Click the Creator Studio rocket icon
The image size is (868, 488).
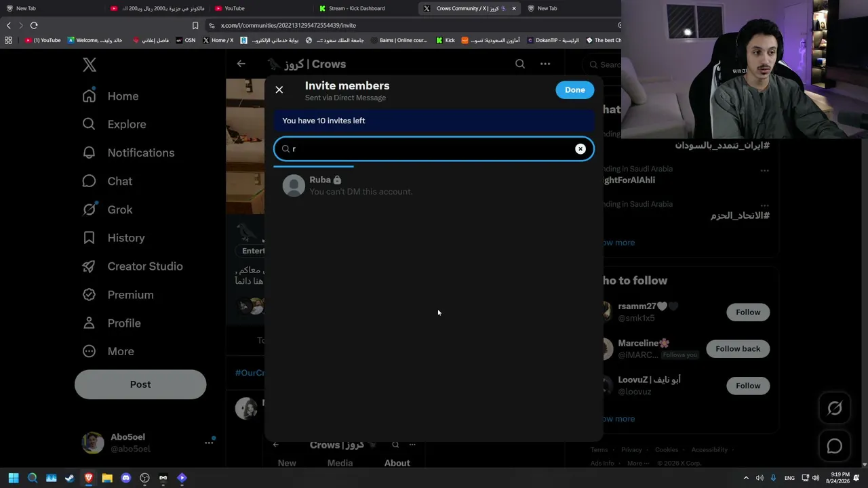pos(89,266)
